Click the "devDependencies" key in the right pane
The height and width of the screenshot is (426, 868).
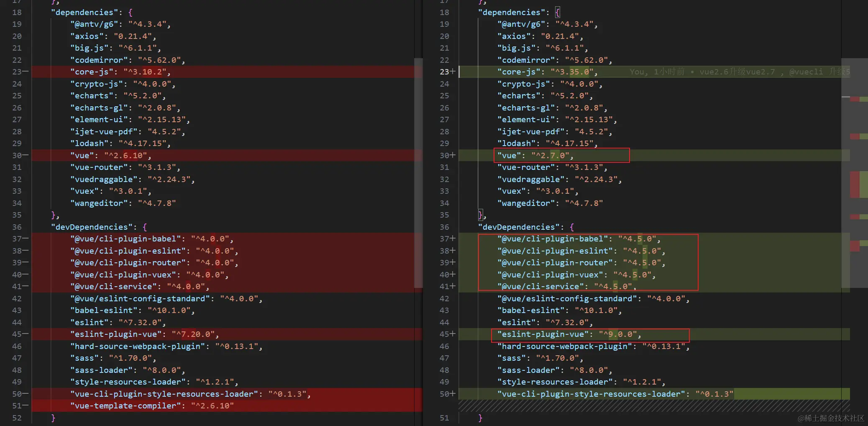(x=519, y=227)
